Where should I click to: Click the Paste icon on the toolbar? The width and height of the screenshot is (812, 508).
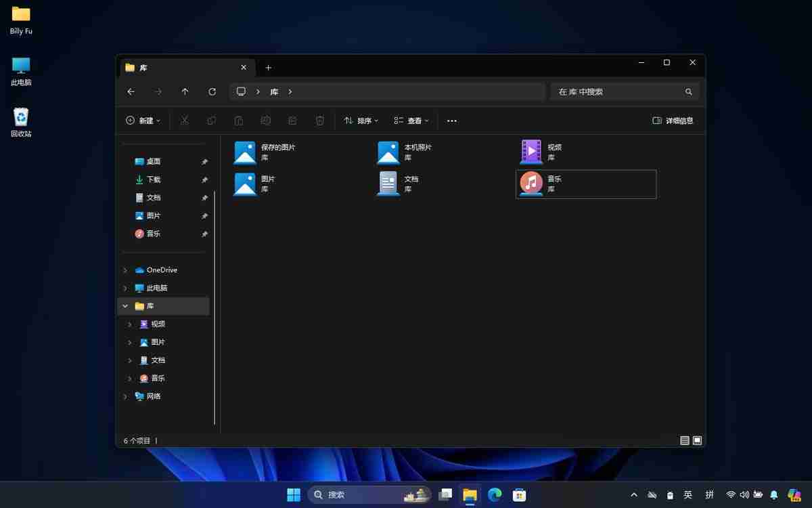(x=238, y=120)
